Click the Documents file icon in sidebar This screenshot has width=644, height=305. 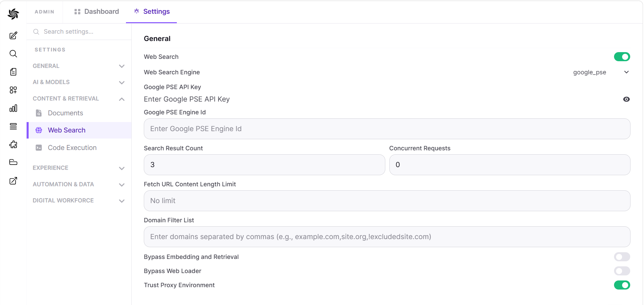click(x=39, y=113)
